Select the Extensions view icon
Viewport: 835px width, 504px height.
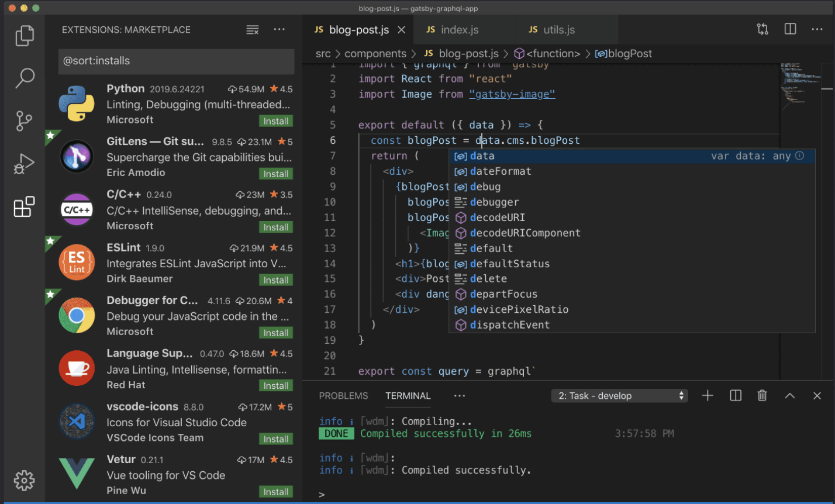click(24, 207)
